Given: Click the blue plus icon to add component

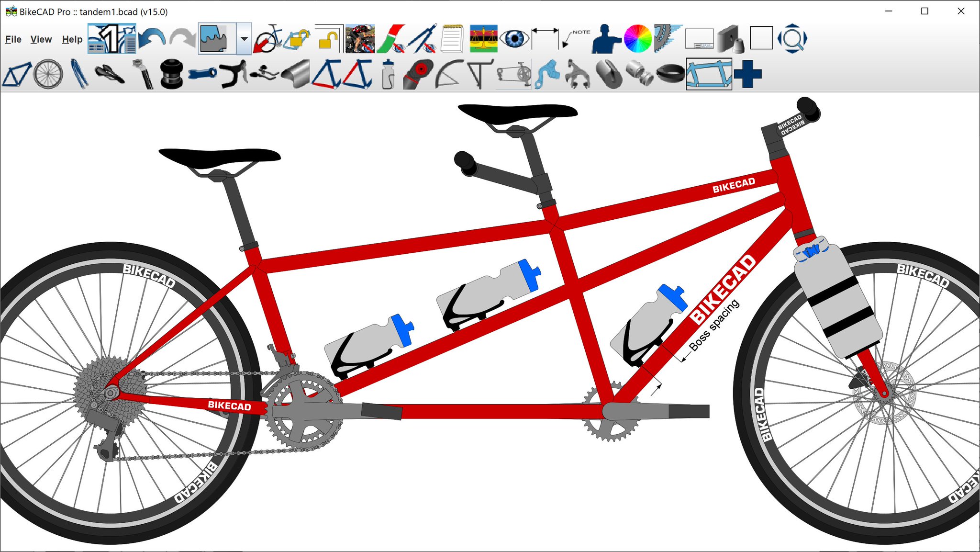Looking at the screenshot, I should (x=748, y=75).
